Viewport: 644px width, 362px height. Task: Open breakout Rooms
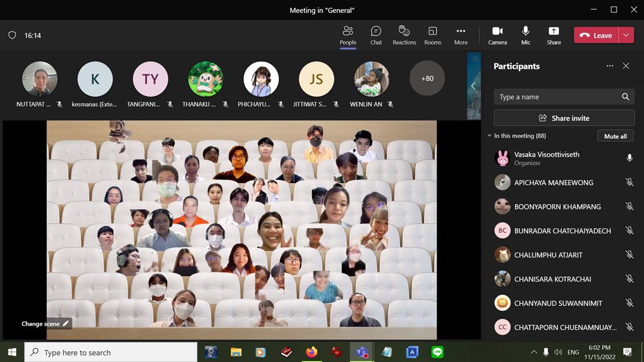432,35
